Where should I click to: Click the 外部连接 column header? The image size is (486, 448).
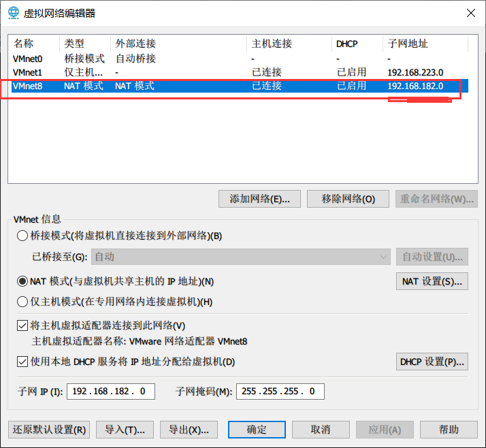(179, 44)
